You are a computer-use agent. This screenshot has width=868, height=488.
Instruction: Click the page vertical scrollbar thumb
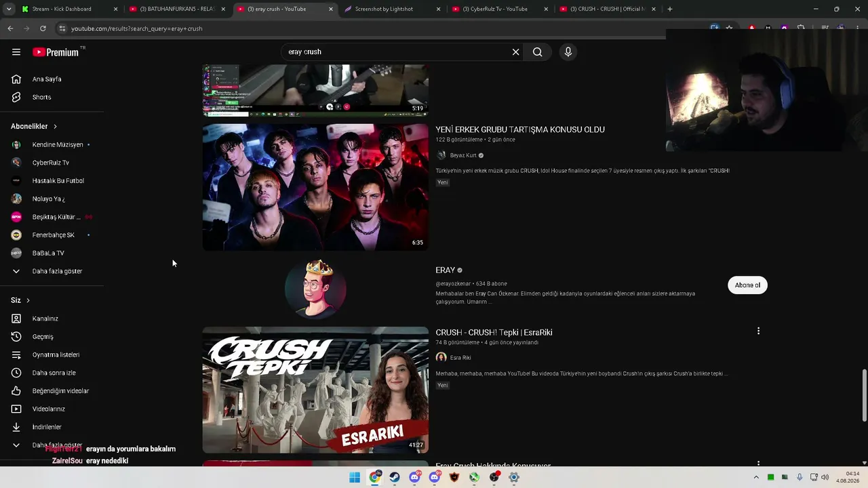864,395
